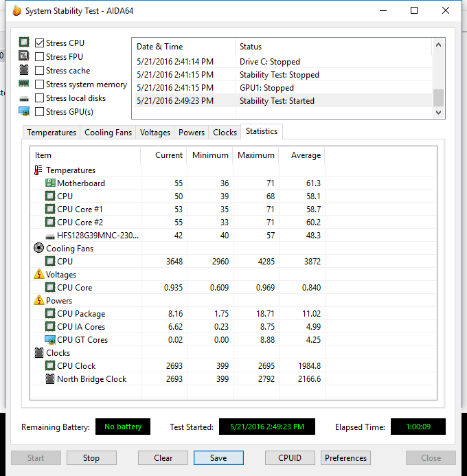Image resolution: width=467 pixels, height=476 pixels.
Task: Click the thermometer icon of Temperatures group
Action: (38, 170)
